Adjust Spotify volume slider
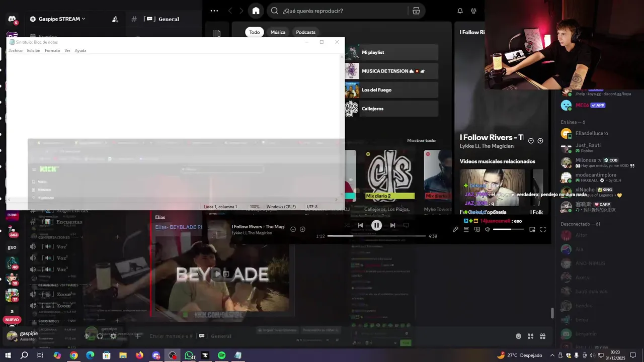This screenshot has height=362, width=644. (509, 229)
